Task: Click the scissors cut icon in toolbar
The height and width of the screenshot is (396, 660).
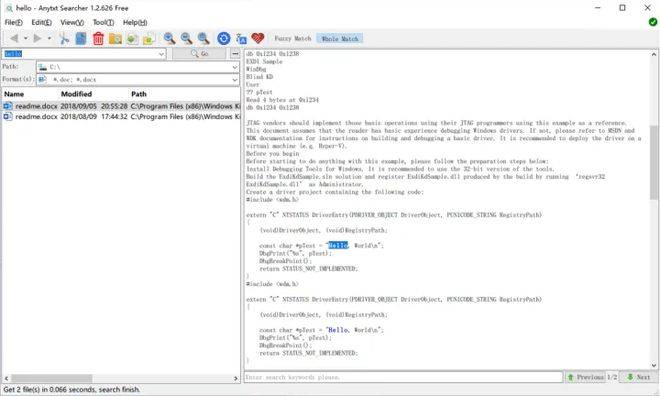Action: [x=64, y=39]
